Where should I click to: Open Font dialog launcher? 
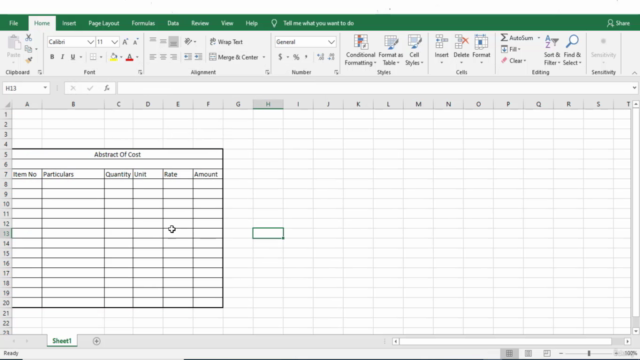pos(140,72)
